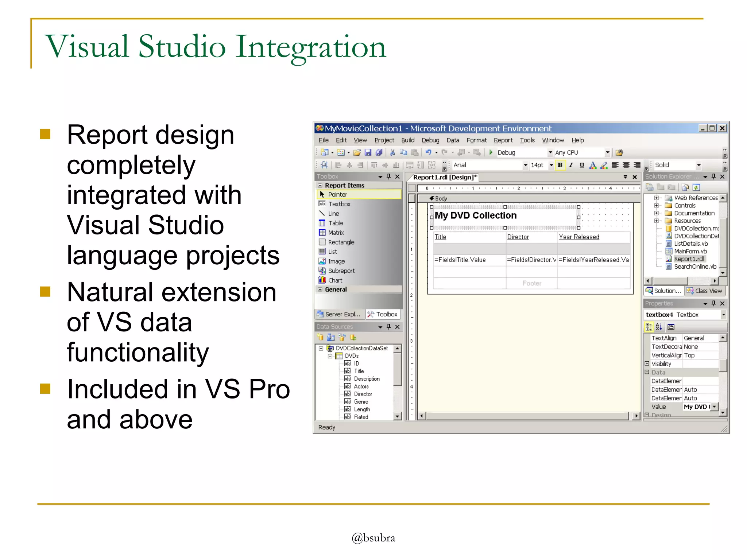Select the Matrix item in Toolbox
Viewport: 747px width, 560px height.
(336, 233)
